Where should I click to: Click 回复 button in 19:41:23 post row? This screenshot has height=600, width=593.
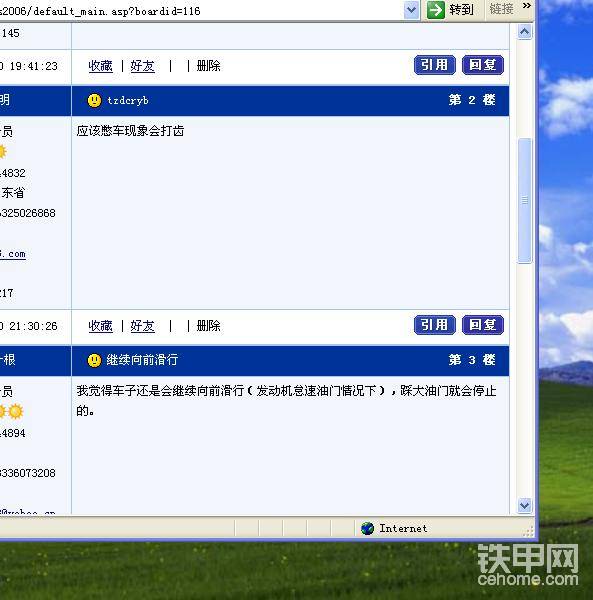click(x=483, y=65)
